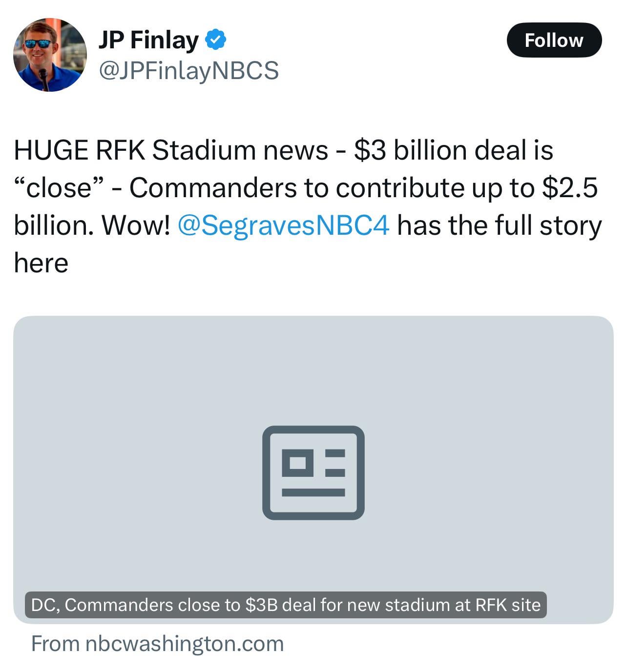This screenshot has height=672, width=627.
Task: Click the newspaper placeholder icon in link card
Action: point(313,472)
